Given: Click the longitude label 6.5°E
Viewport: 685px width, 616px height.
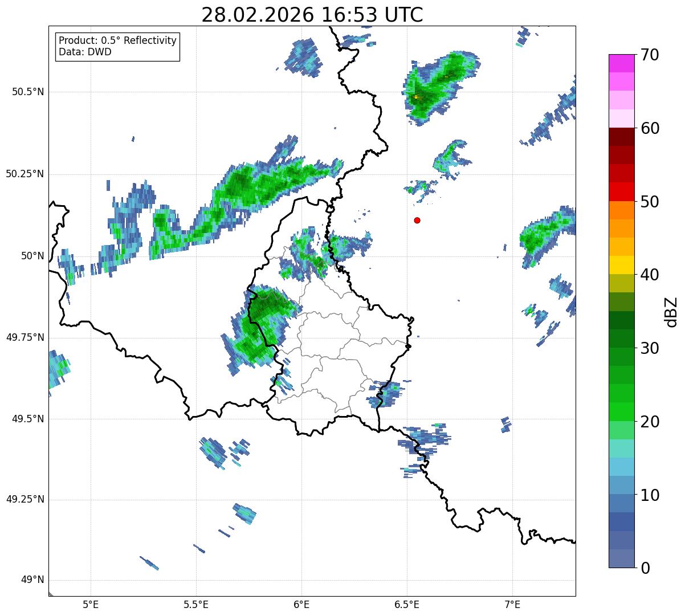Looking at the screenshot, I should [407, 605].
